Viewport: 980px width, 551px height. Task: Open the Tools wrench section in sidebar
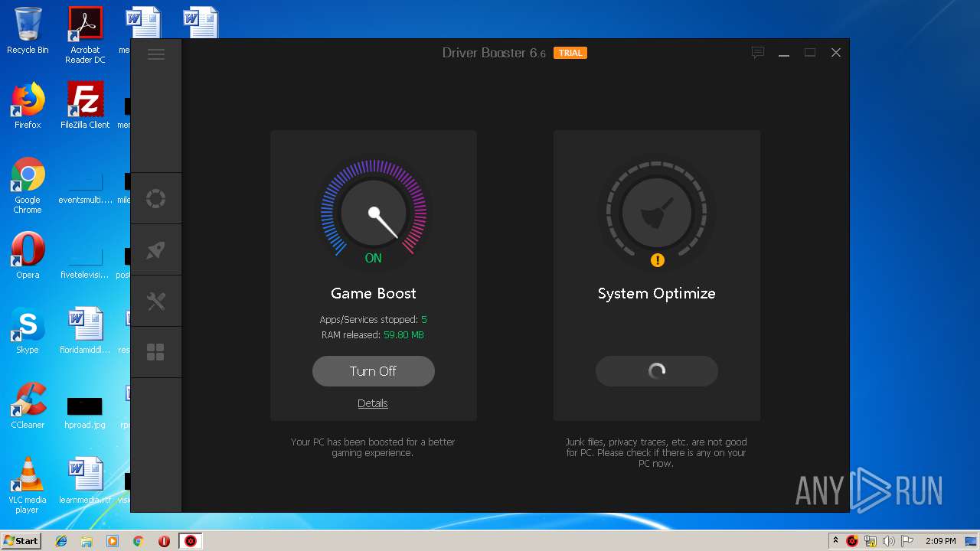[x=156, y=302]
